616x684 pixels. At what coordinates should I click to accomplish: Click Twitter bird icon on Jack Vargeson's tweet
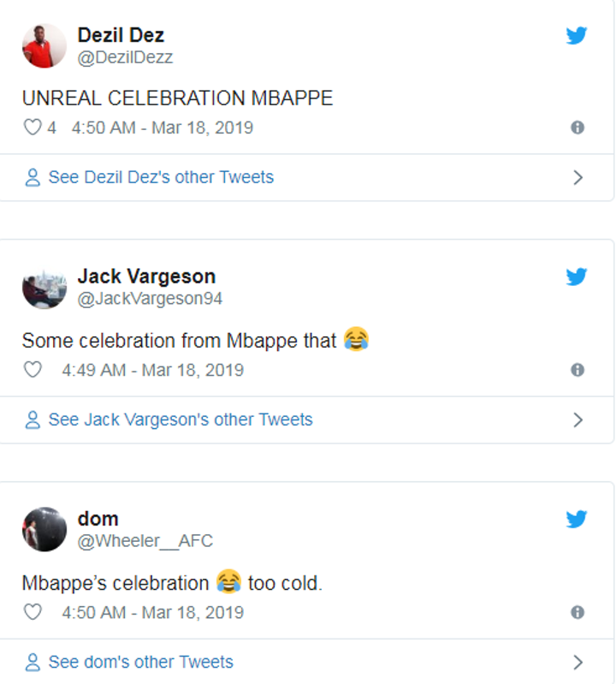[577, 277]
